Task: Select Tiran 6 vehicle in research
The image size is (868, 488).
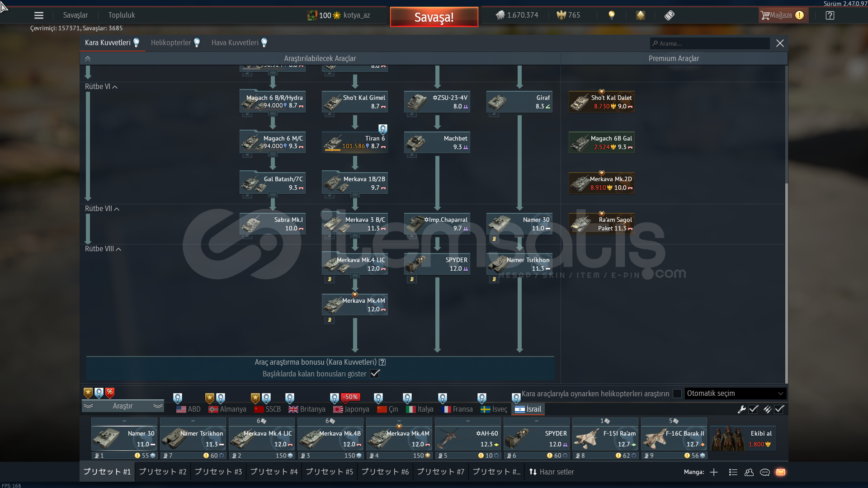Action: point(355,142)
